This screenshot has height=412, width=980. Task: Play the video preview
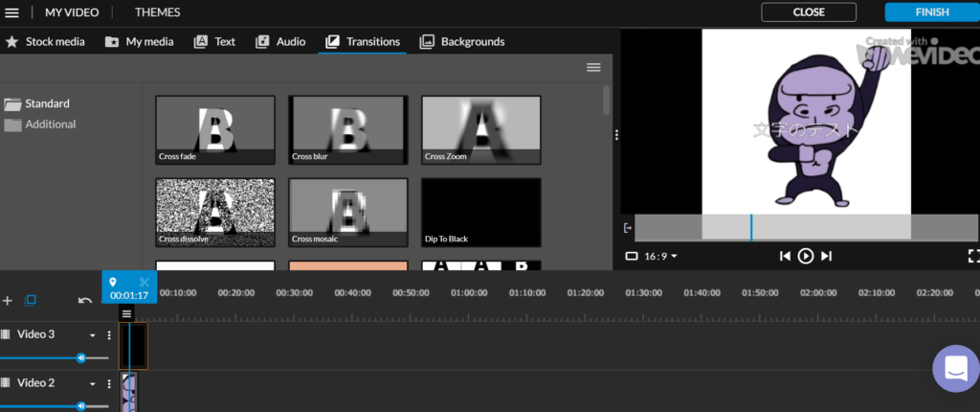point(806,256)
